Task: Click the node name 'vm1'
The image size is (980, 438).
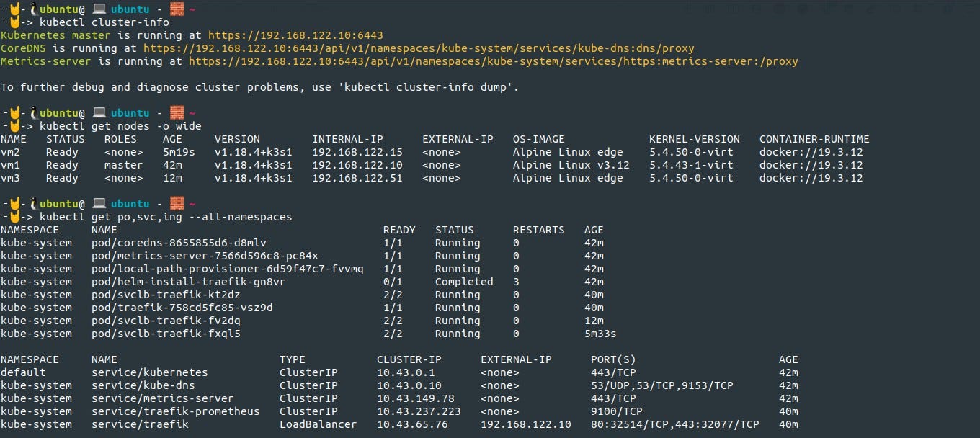Action: coord(10,165)
